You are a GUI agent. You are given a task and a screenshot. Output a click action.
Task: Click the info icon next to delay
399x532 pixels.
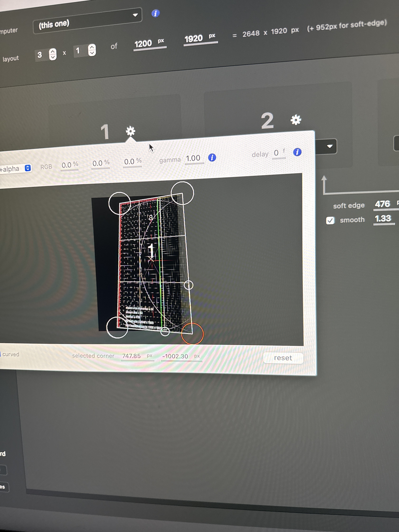point(297,152)
